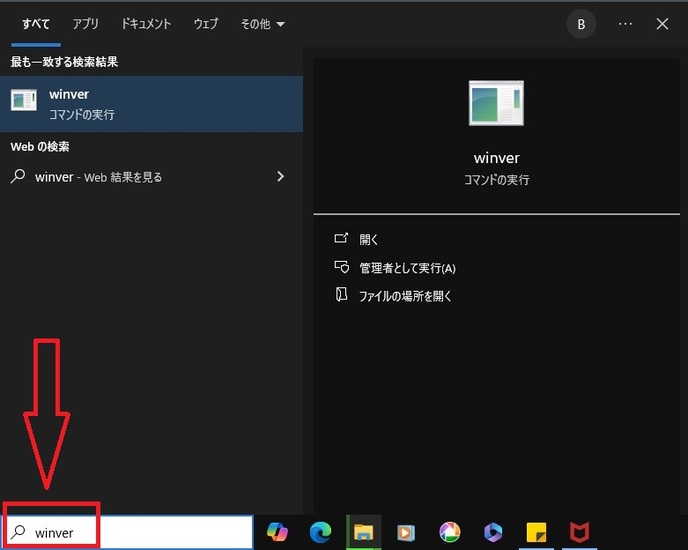
Task: Expand the winver web results arrow
Action: [280, 177]
